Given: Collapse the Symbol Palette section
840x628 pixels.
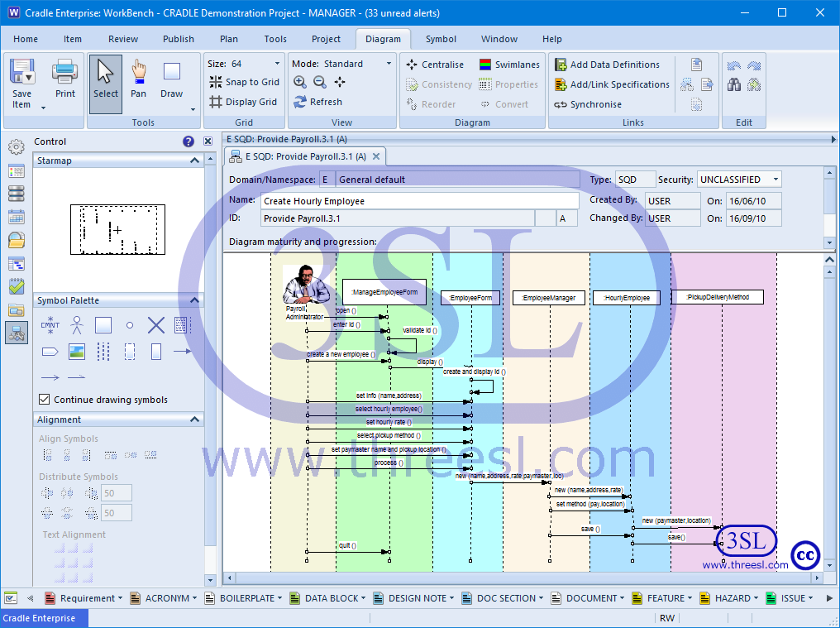Looking at the screenshot, I should click(x=194, y=300).
